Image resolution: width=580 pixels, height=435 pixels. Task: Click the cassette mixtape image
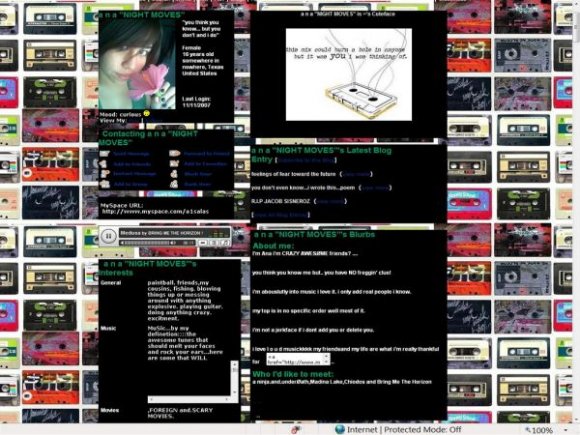[348, 74]
